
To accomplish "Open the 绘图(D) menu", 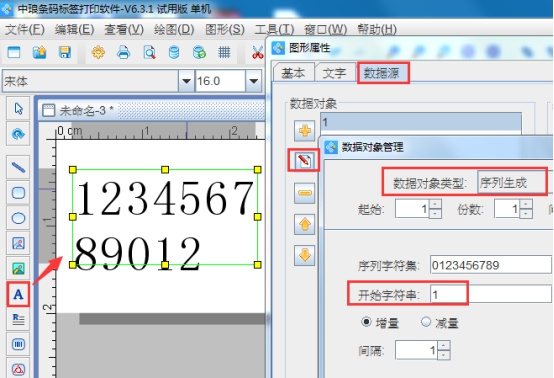I will pyautogui.click(x=174, y=29).
